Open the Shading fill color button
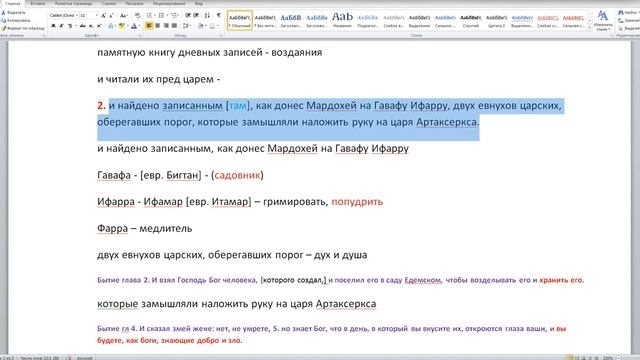 (200, 26)
